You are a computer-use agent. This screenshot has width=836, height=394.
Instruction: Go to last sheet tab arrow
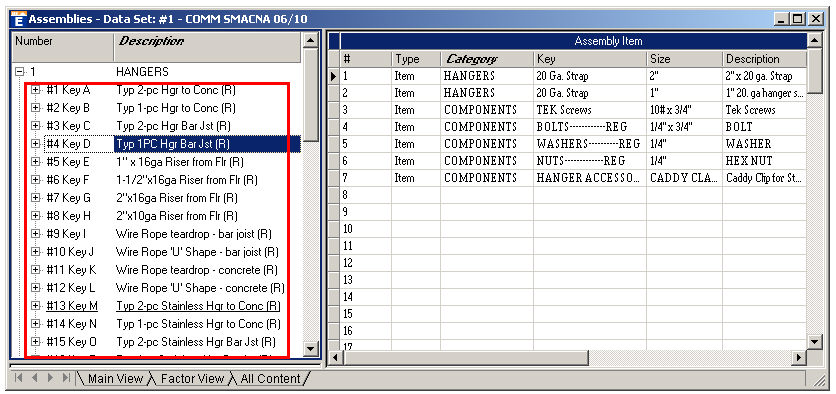coord(66,378)
